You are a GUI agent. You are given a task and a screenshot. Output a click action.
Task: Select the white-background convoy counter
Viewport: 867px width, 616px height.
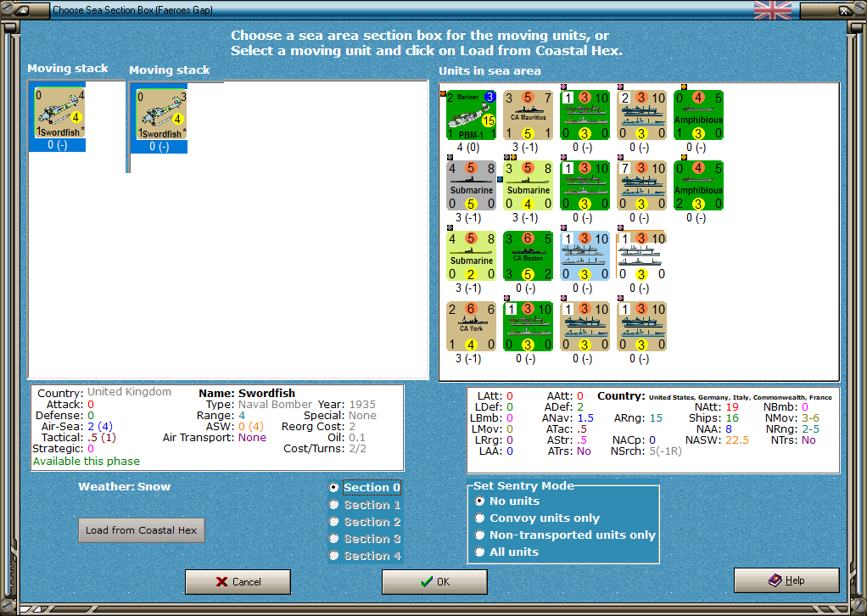click(x=641, y=256)
